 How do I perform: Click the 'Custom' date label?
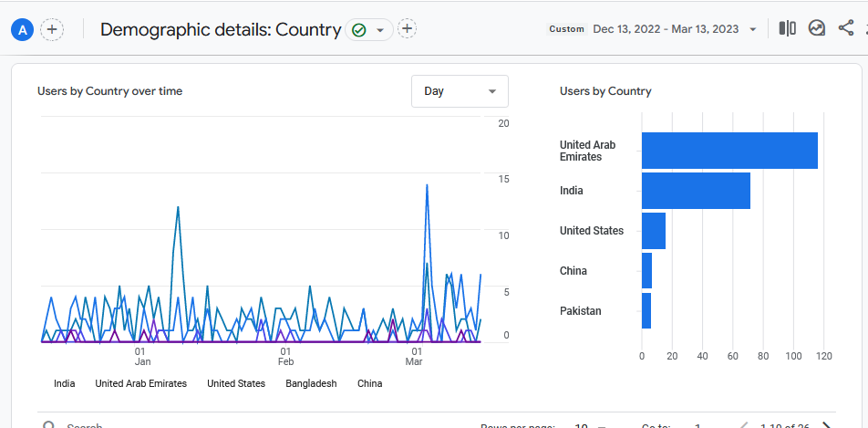pos(566,29)
